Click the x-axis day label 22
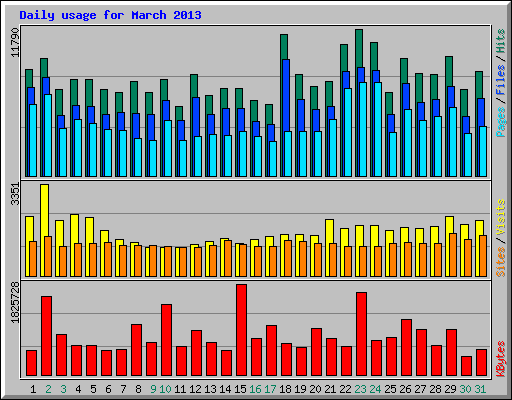 pos(345,389)
